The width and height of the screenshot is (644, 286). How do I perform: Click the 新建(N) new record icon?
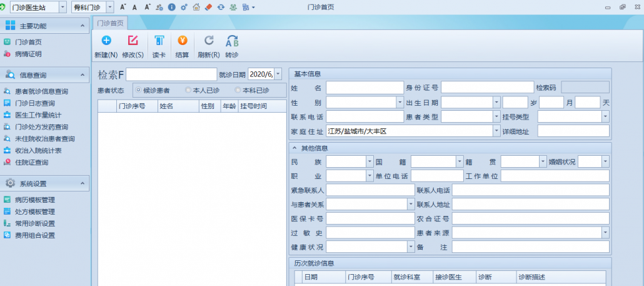(x=106, y=41)
